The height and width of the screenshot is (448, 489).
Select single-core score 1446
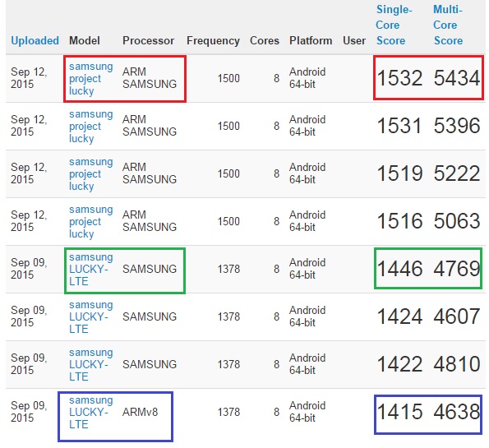[x=399, y=269]
